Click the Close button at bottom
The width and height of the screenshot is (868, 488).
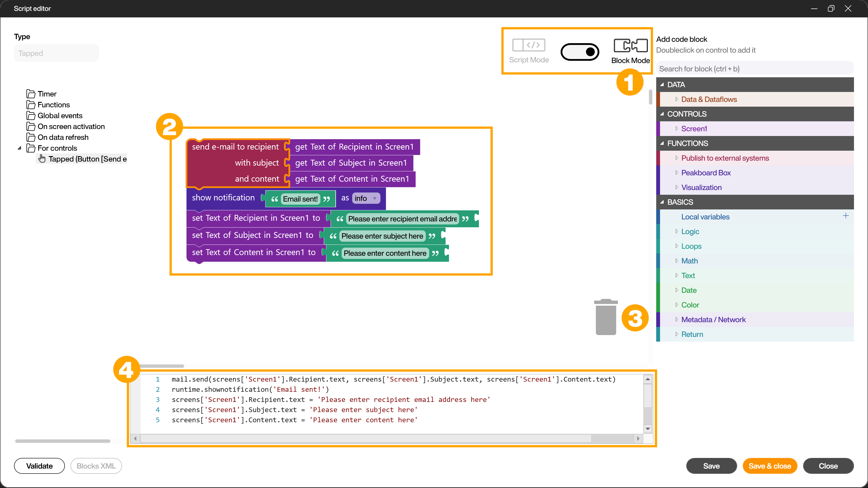point(828,466)
